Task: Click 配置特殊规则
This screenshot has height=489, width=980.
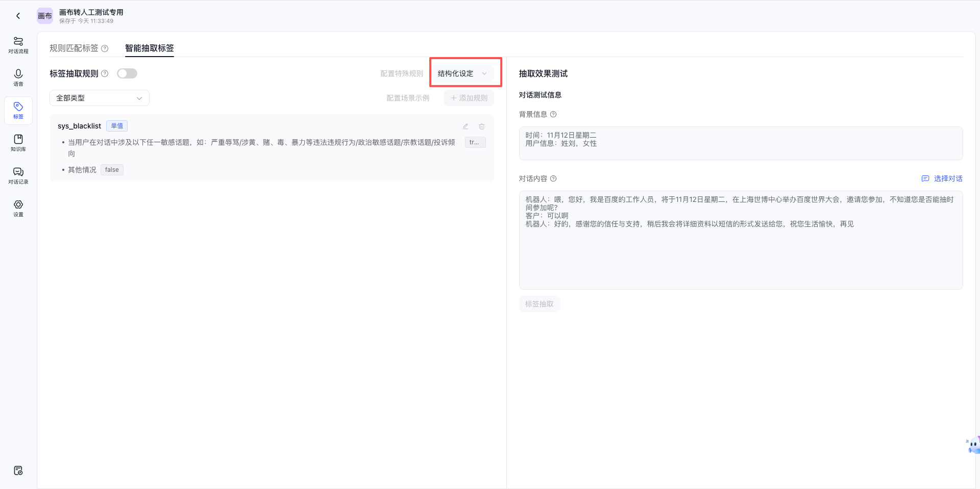Action: (402, 73)
